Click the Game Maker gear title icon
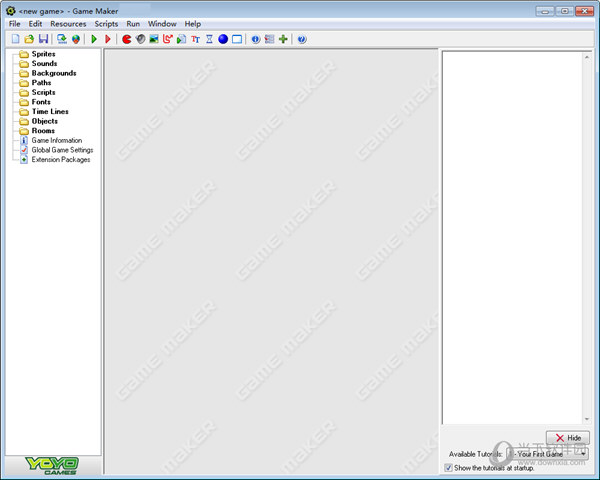The height and width of the screenshot is (480, 600). click(x=11, y=11)
